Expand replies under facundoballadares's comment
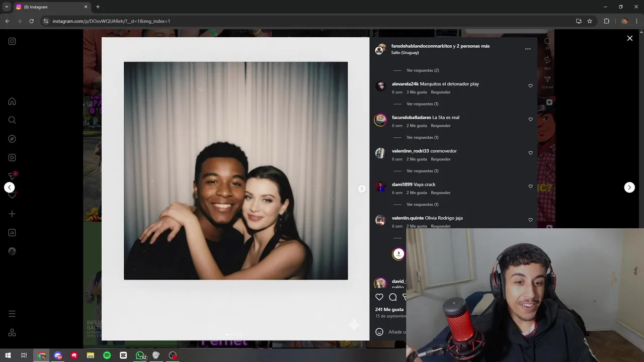Viewport: 644px width, 362px height. coord(423,137)
